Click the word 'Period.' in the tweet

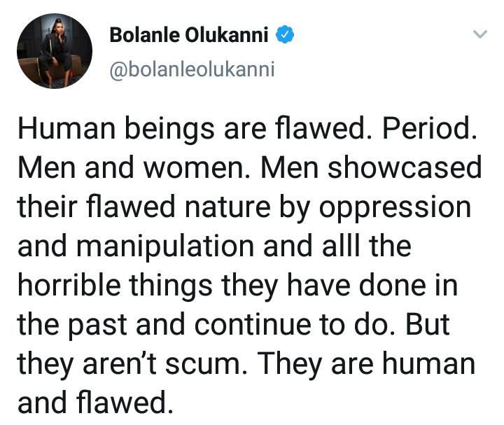coord(429,128)
